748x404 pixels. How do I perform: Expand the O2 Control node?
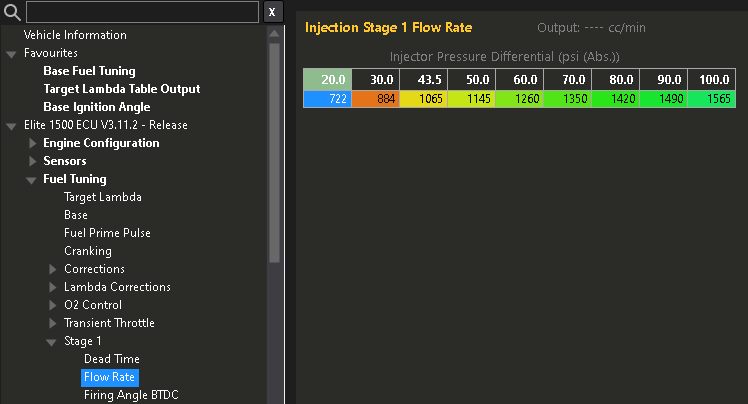pos(53,305)
